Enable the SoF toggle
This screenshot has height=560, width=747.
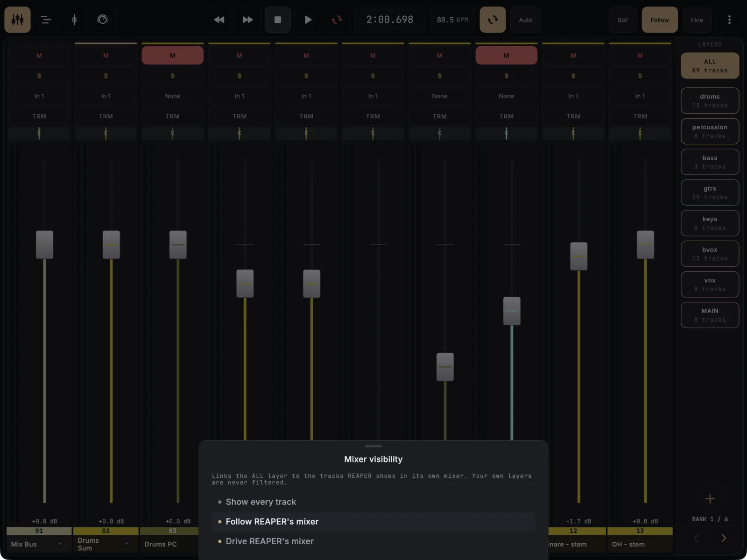(x=623, y=20)
